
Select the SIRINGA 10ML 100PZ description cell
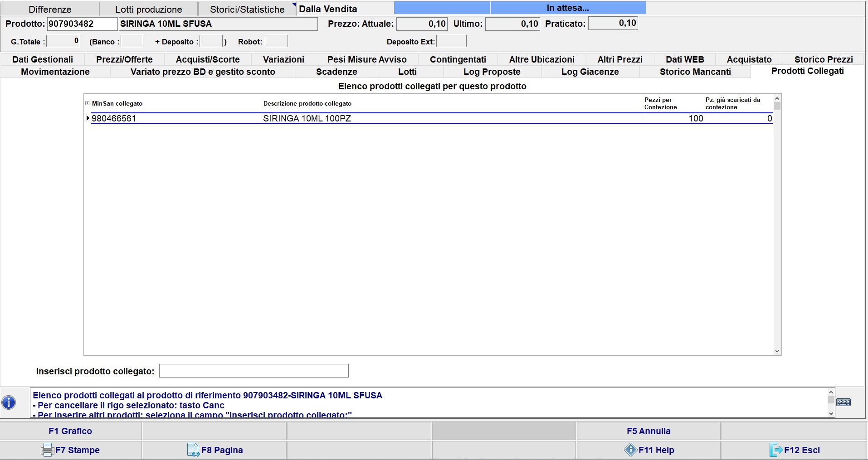pos(307,118)
